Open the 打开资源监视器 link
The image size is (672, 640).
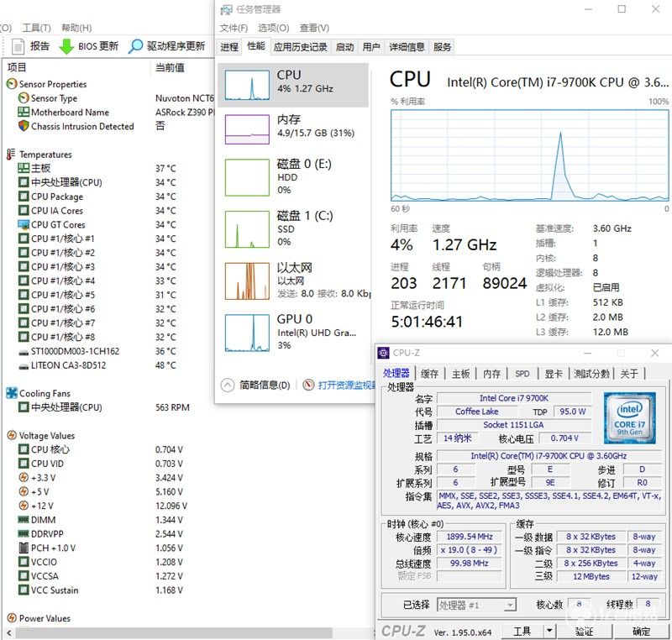tap(347, 386)
